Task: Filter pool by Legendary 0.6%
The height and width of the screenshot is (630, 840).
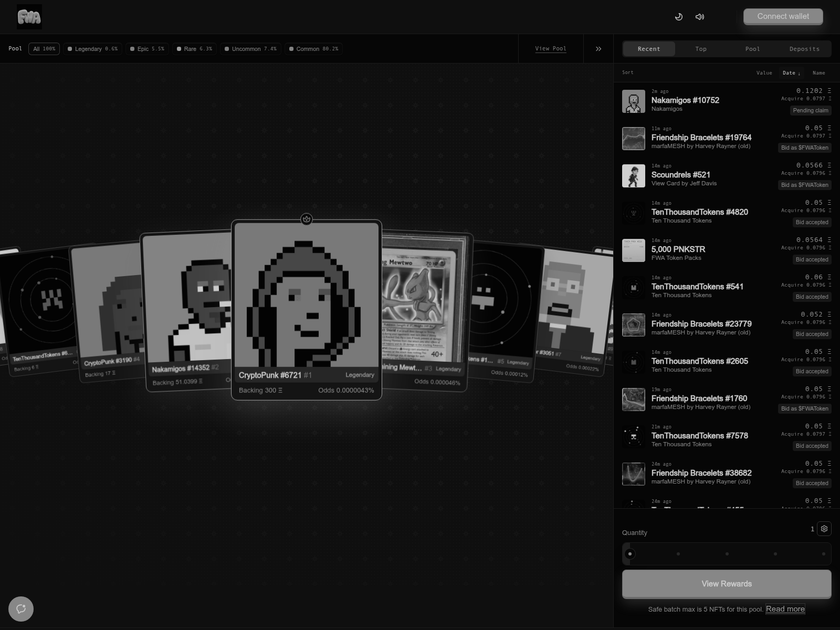Action: (92, 49)
